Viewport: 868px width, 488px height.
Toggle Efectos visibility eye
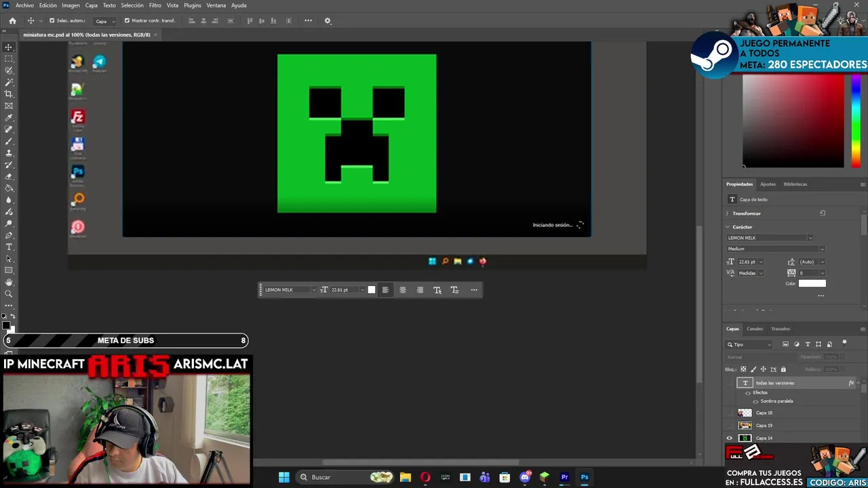pos(748,393)
